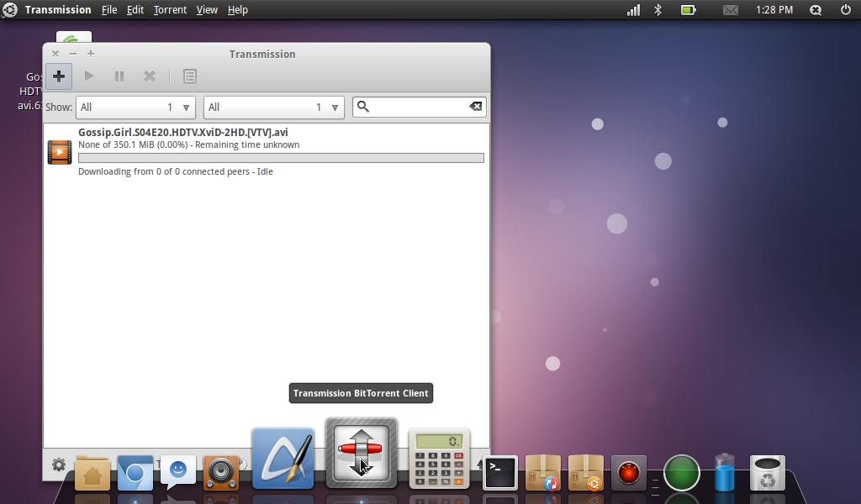Click the video file icon of the torrent
Screen dimensions: 861x504
point(60,152)
